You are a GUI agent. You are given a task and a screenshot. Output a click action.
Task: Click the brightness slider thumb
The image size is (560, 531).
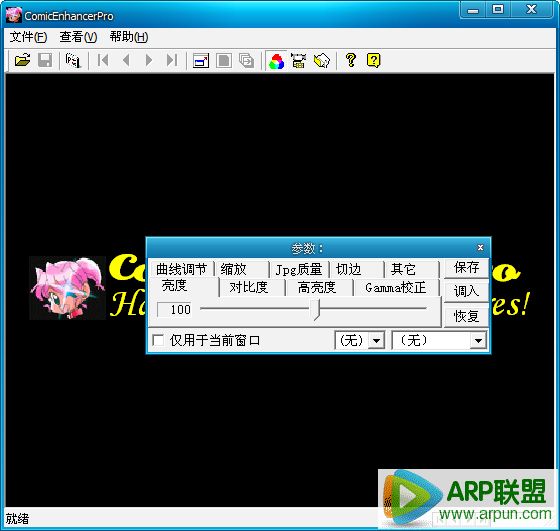point(316,309)
